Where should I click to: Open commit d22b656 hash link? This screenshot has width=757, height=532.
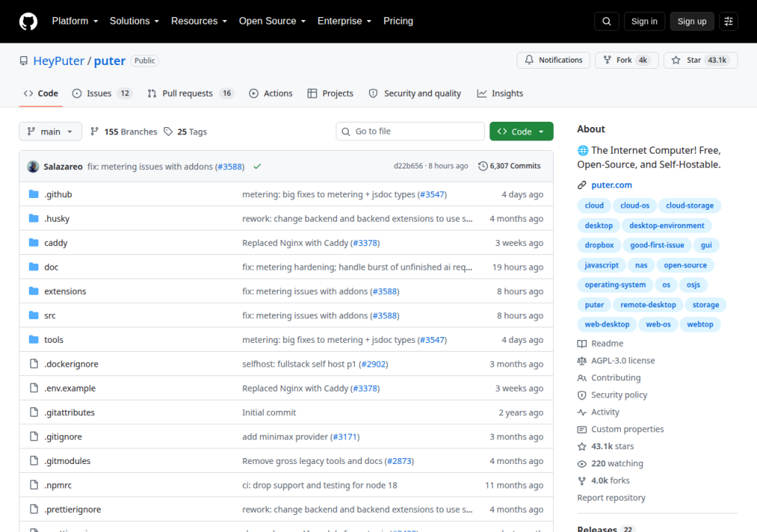(408, 166)
